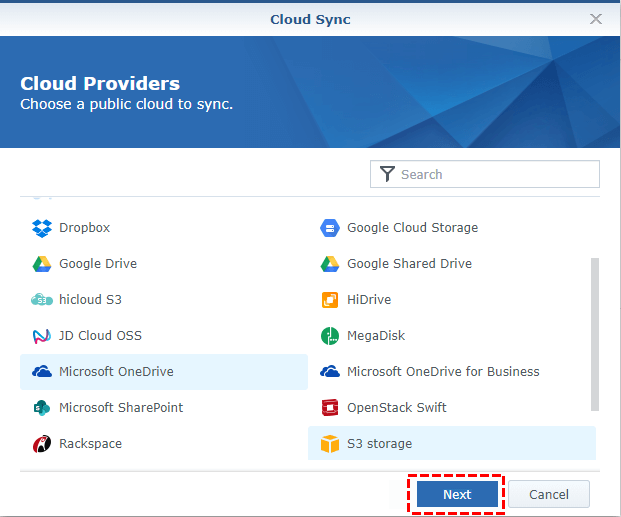Close the Cloud Sync dialog
Viewport: 621px width, 517px height.
point(596,19)
